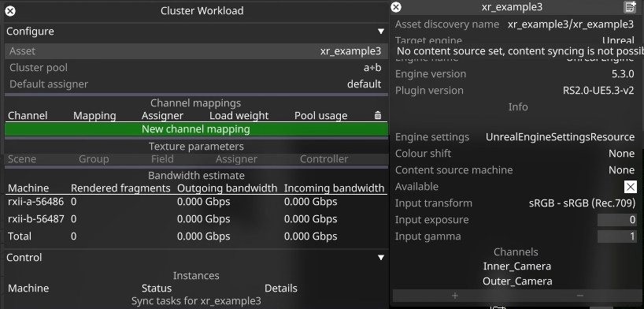
Task: Select the Outer_Camera channel
Action: (x=517, y=281)
